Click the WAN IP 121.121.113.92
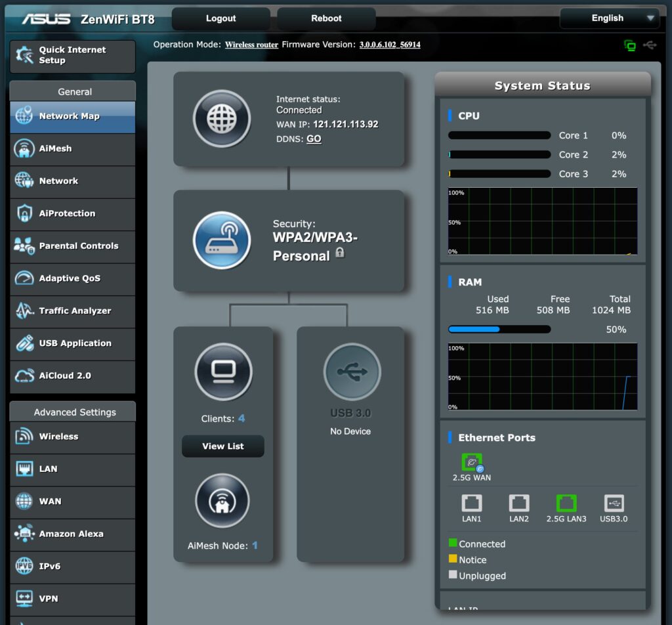This screenshot has height=625, width=672. tap(345, 124)
